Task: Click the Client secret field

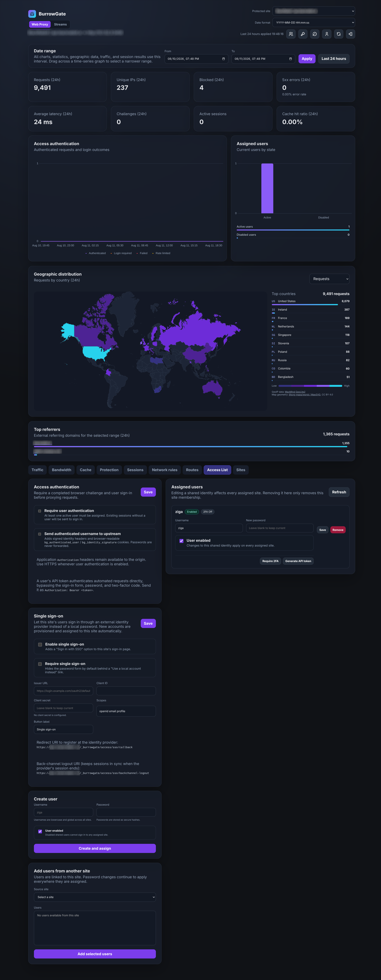Action: click(64, 708)
